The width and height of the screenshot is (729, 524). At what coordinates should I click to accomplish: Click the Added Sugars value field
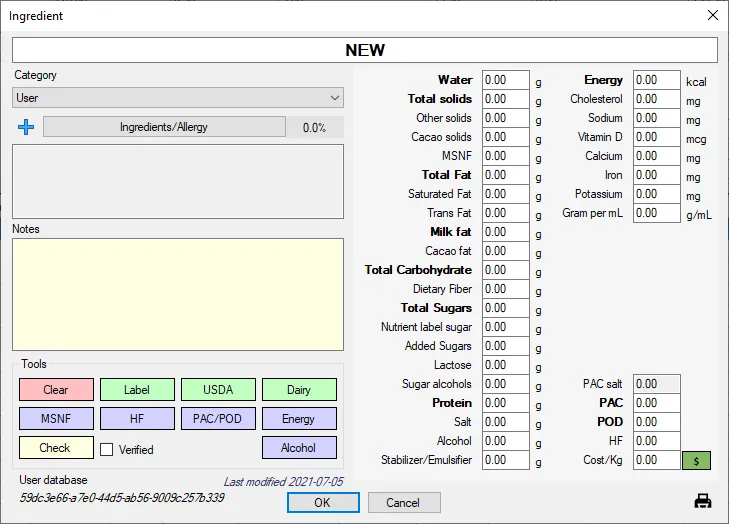pos(505,346)
